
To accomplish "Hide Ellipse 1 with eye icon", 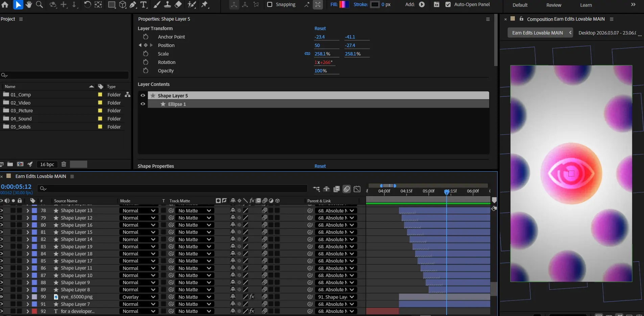I will pyautogui.click(x=143, y=104).
